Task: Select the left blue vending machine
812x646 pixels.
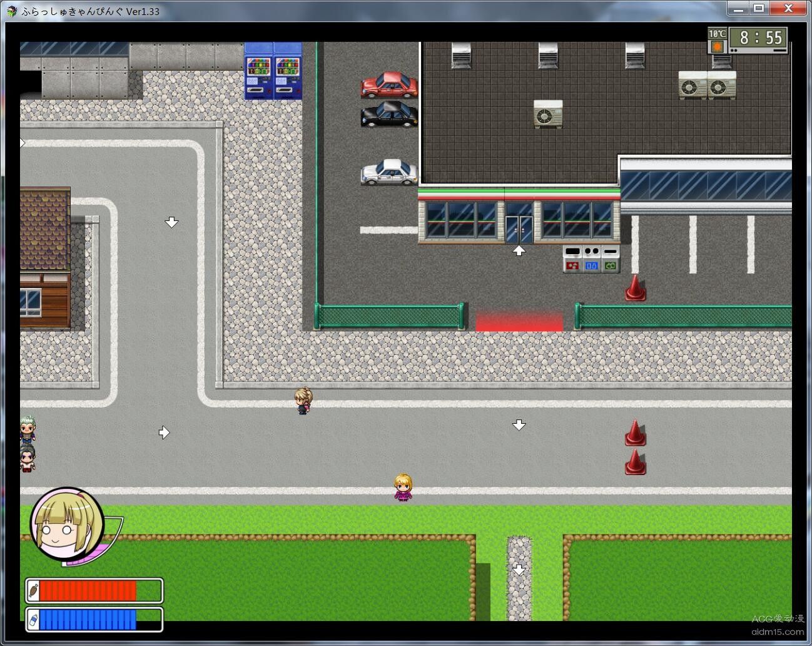Action: (258, 72)
